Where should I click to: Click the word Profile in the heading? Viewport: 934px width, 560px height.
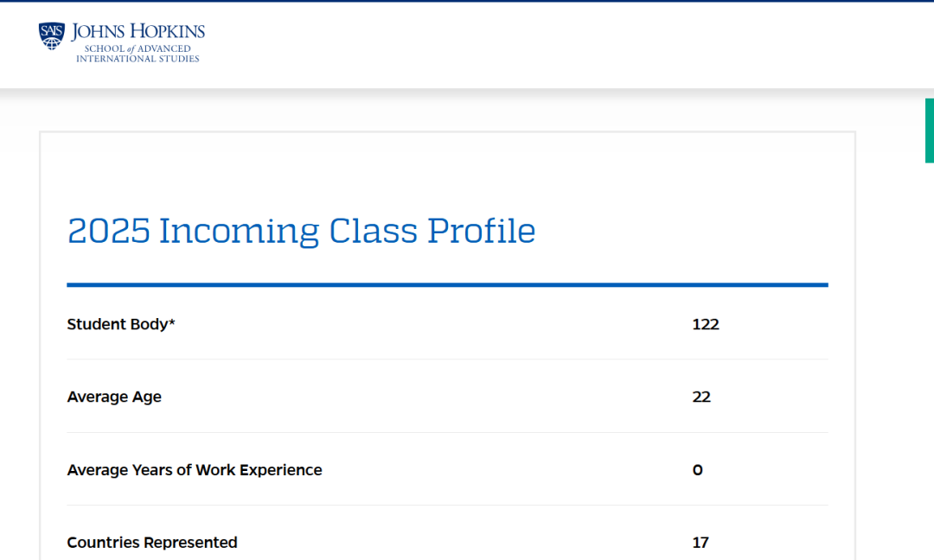[x=482, y=232]
